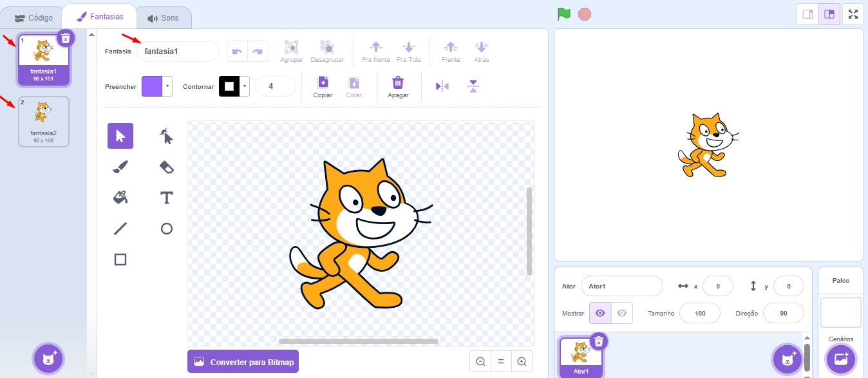Show the sprite with eye icon

click(x=600, y=313)
